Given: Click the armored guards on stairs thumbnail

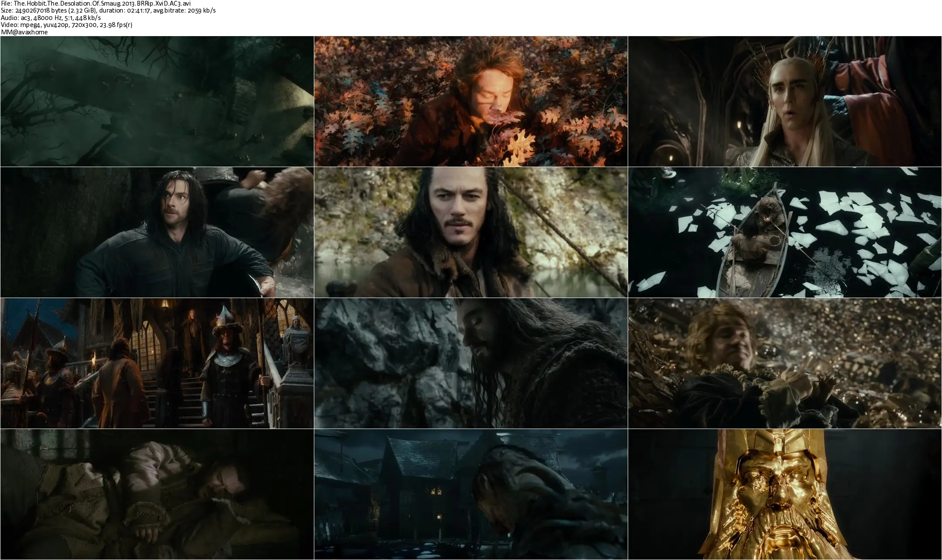Looking at the screenshot, I should (x=157, y=363).
